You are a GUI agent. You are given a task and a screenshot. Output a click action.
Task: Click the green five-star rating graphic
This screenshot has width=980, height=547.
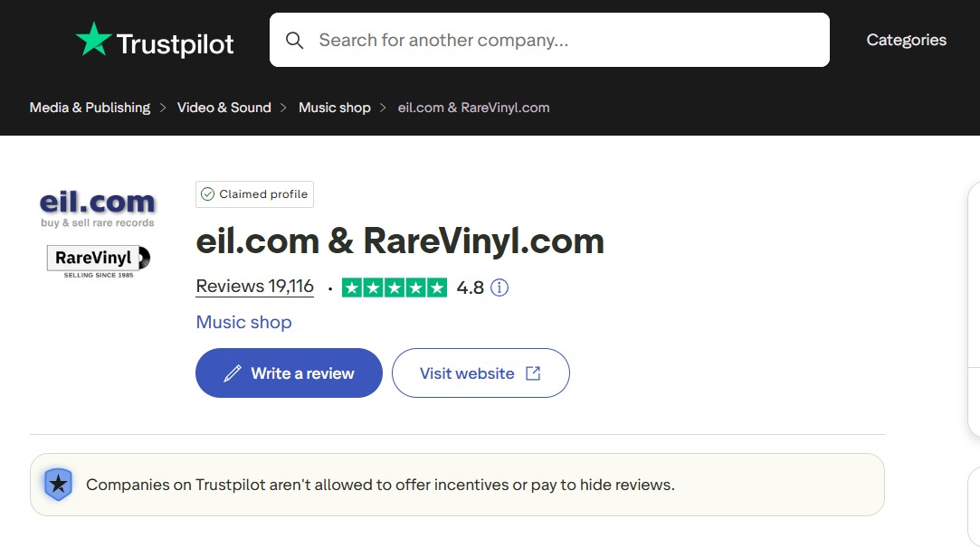point(394,288)
